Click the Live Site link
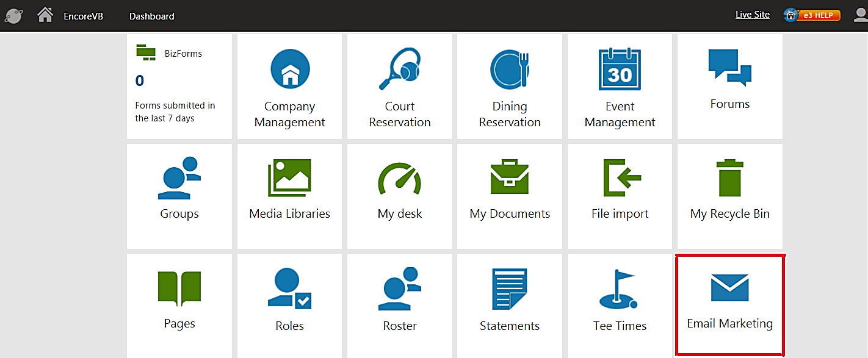The width and height of the screenshot is (868, 358). coord(752,15)
